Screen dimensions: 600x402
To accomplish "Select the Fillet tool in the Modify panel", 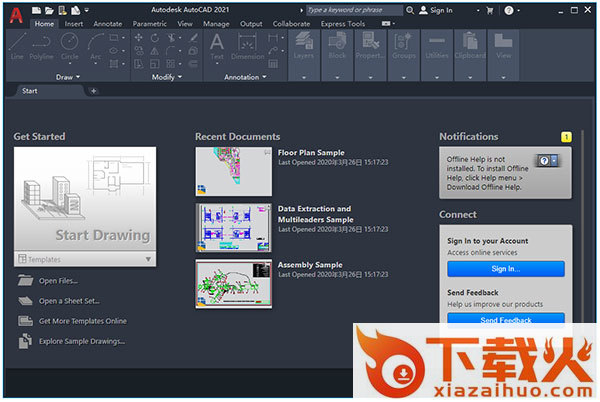I will click(171, 50).
